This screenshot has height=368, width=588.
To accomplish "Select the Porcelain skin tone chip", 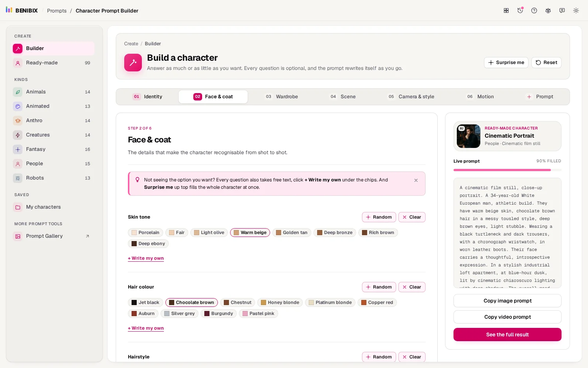I will coord(146,233).
